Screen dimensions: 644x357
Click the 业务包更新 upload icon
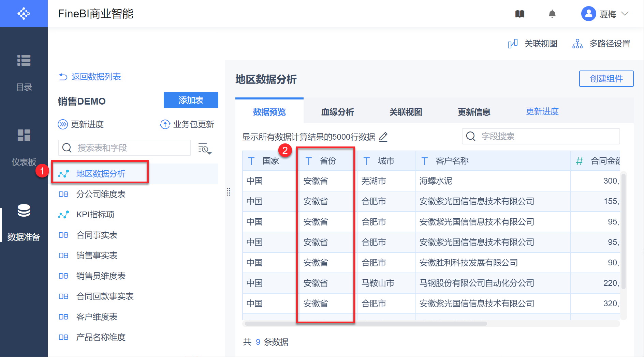(165, 124)
